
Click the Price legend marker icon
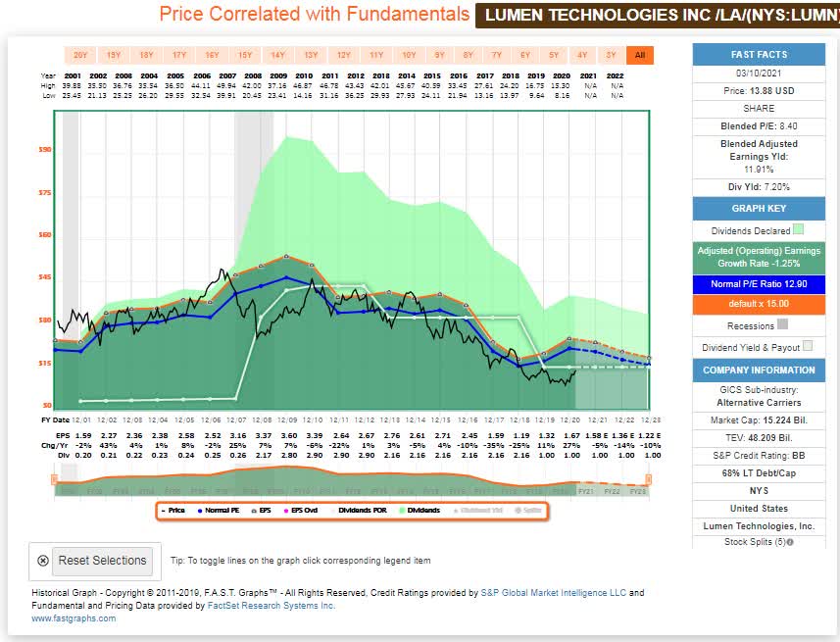click(x=164, y=510)
